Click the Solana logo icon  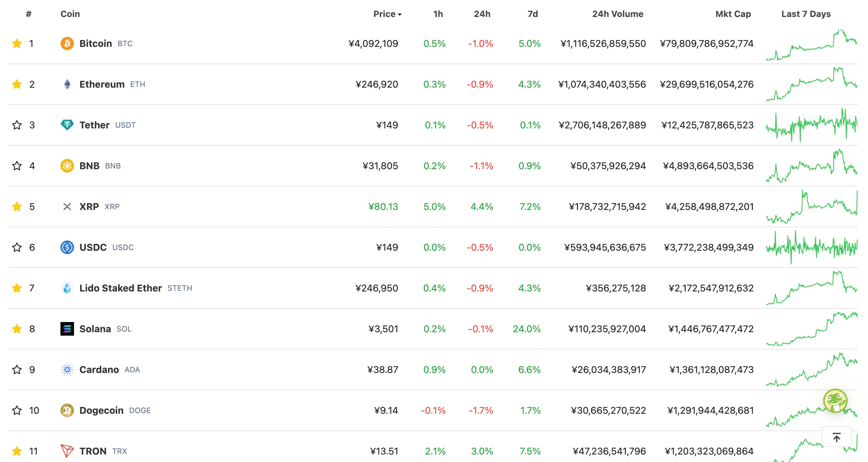click(67, 329)
